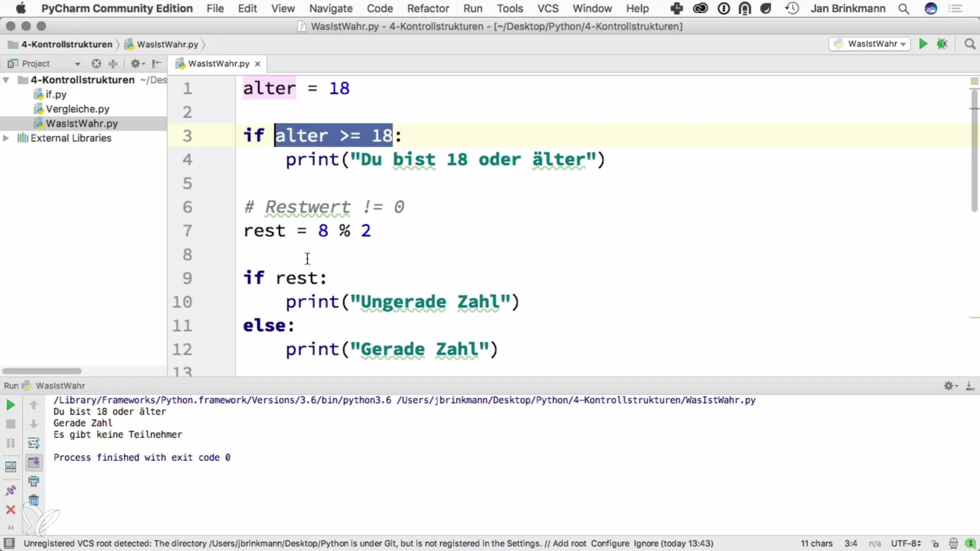Open the Refactor menu
The image size is (980, 551).
pos(428,8)
